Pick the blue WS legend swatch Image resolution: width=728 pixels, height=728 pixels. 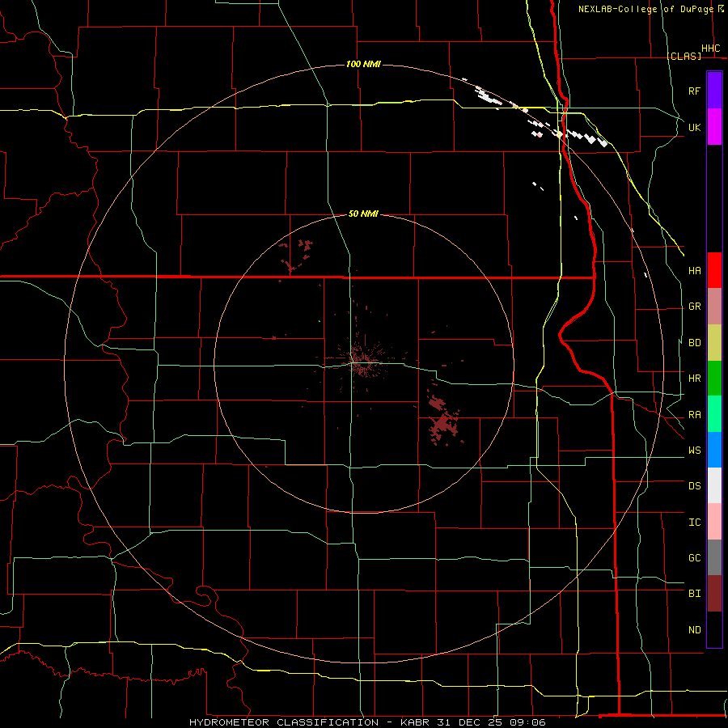(x=714, y=450)
